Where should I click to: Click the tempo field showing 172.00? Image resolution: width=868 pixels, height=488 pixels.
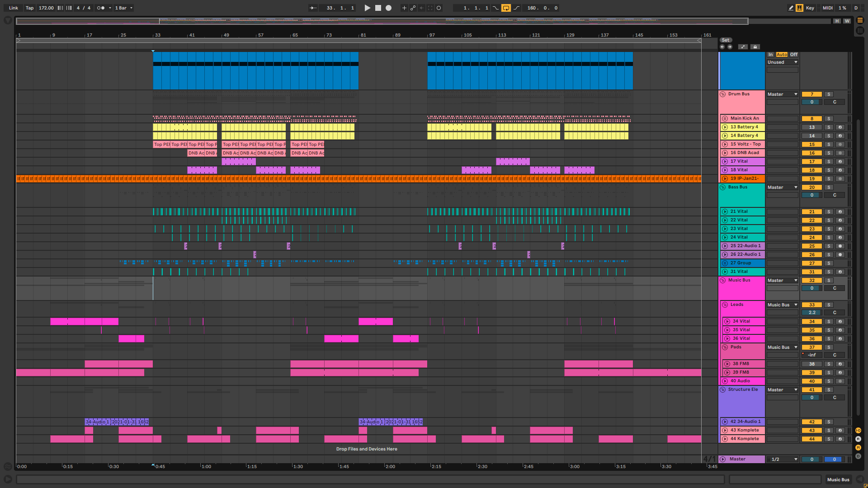click(x=46, y=8)
